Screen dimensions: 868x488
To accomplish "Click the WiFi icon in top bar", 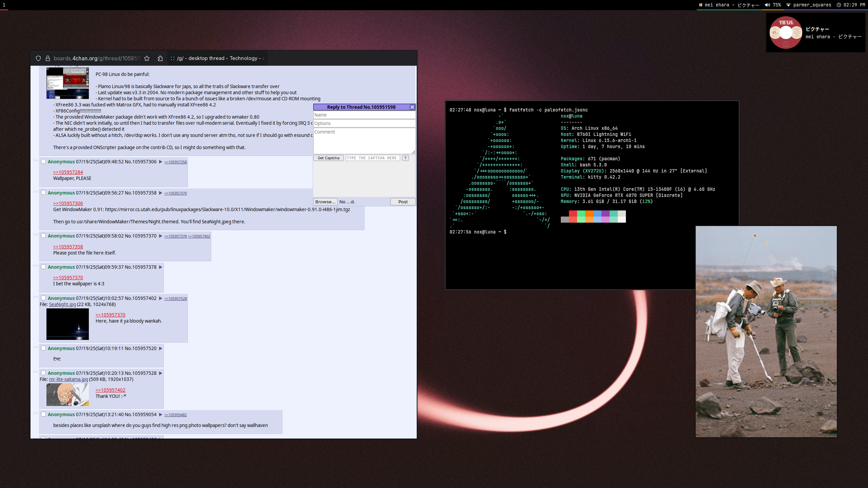I will point(788,5).
